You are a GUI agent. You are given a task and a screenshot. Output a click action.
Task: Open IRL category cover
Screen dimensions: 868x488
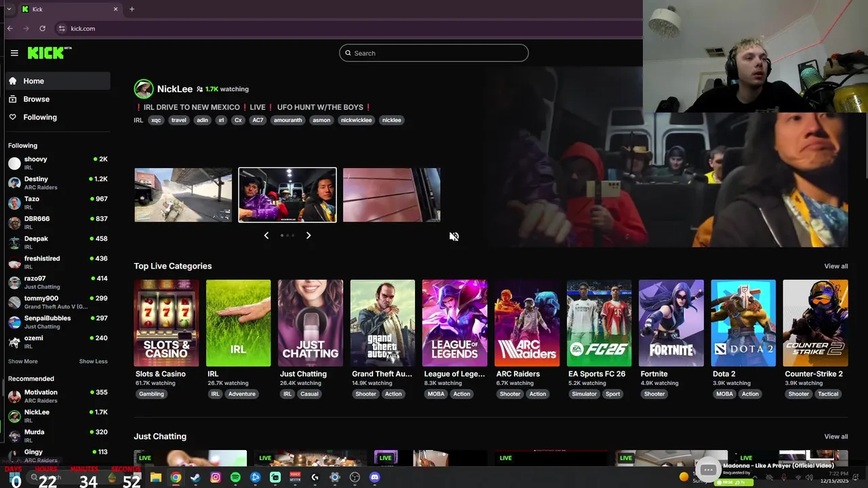(238, 323)
